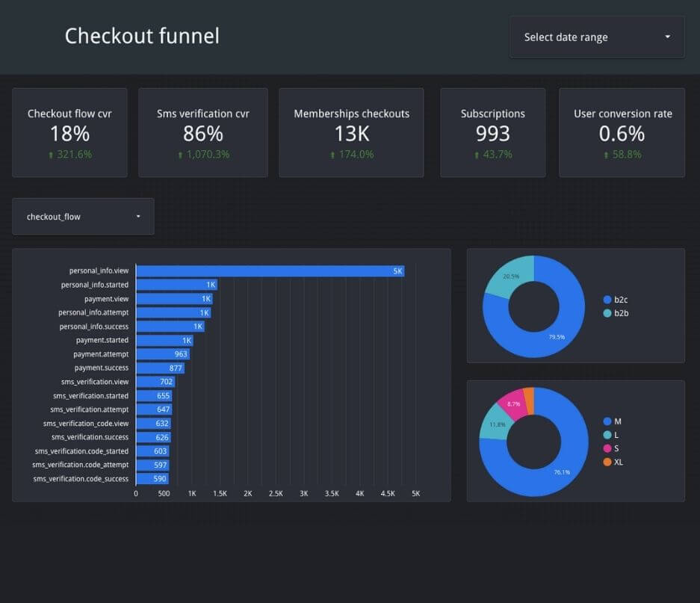Click the b2b legend color dot
This screenshot has width=700, height=603.
(x=607, y=313)
